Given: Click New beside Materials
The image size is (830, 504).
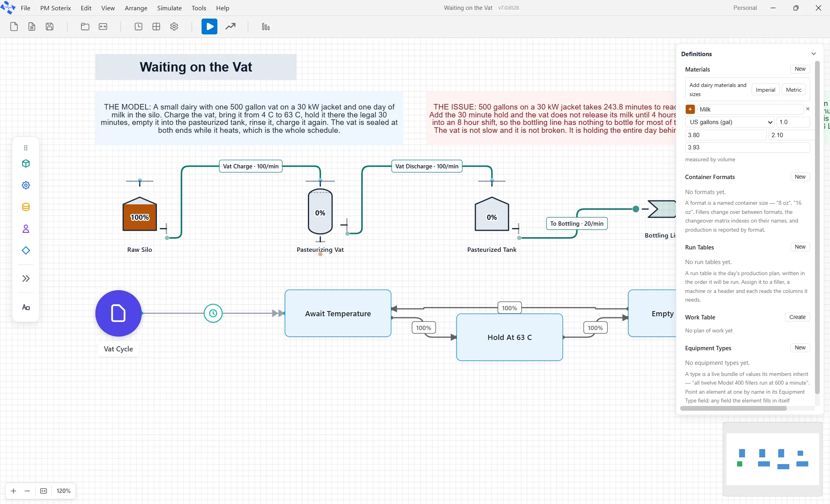Looking at the screenshot, I should 800,69.
